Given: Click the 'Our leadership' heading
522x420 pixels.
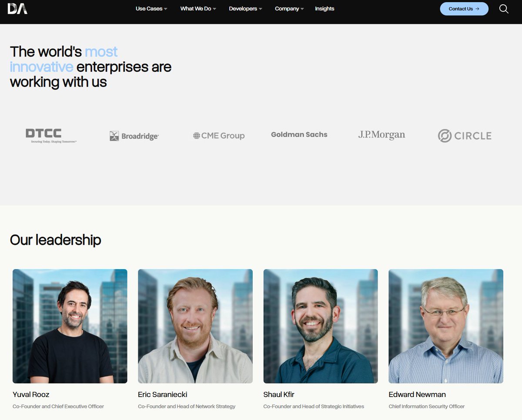Looking at the screenshot, I should point(56,240).
